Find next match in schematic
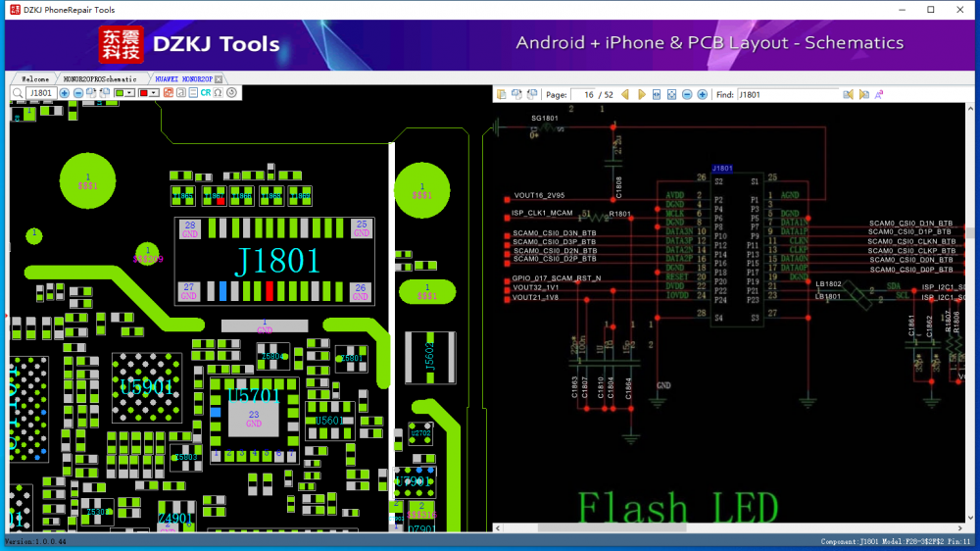This screenshot has width=980, height=551. [x=864, y=95]
